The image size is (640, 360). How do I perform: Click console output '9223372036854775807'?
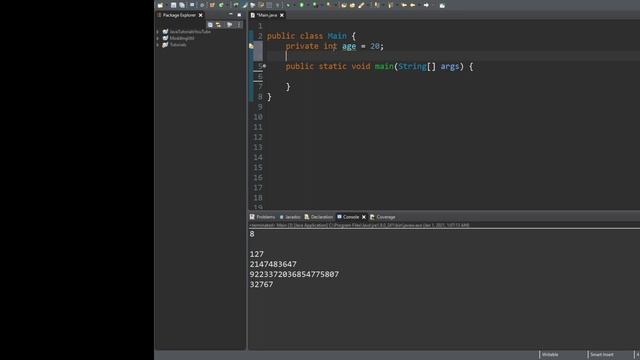[294, 274]
